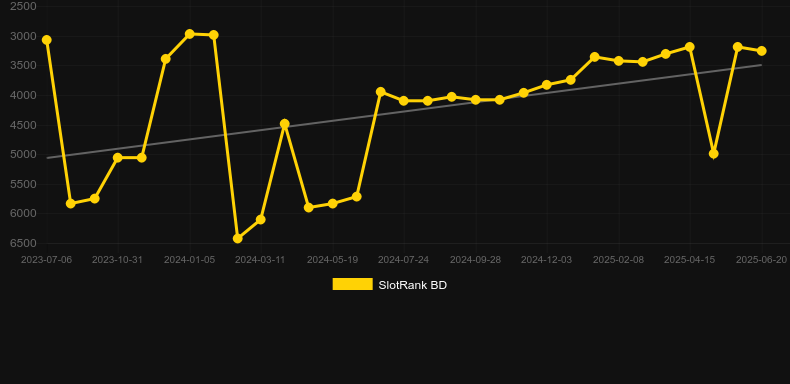This screenshot has width=790, height=384.
Task: Select the data point above 2024-05-19 label
Action: [x=333, y=203]
